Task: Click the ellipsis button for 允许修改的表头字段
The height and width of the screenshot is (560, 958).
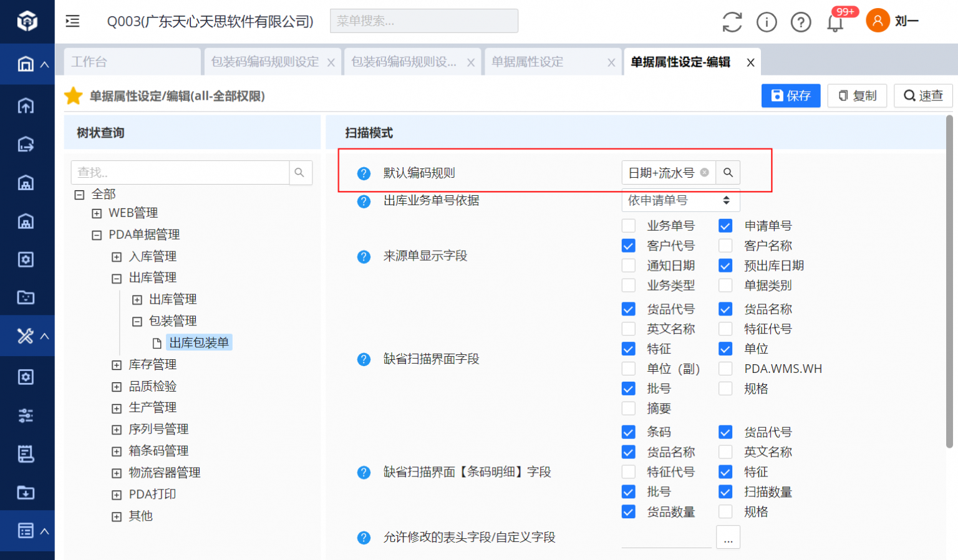Action: [x=728, y=537]
